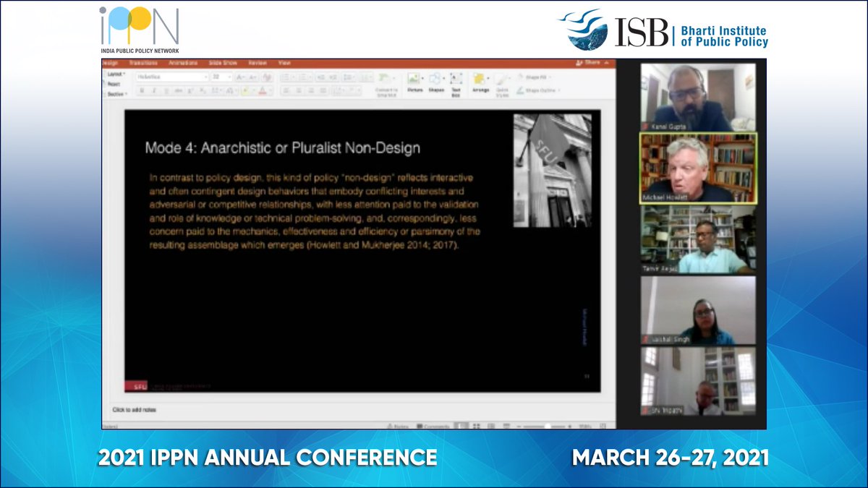Image resolution: width=868 pixels, height=488 pixels.
Task: Insert a Picture from the ribbon
Action: [414, 82]
